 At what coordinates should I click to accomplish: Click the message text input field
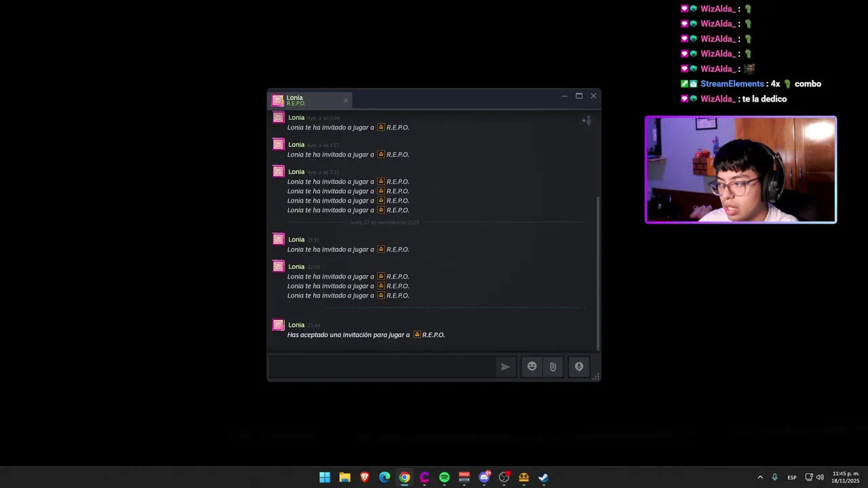[x=382, y=367]
